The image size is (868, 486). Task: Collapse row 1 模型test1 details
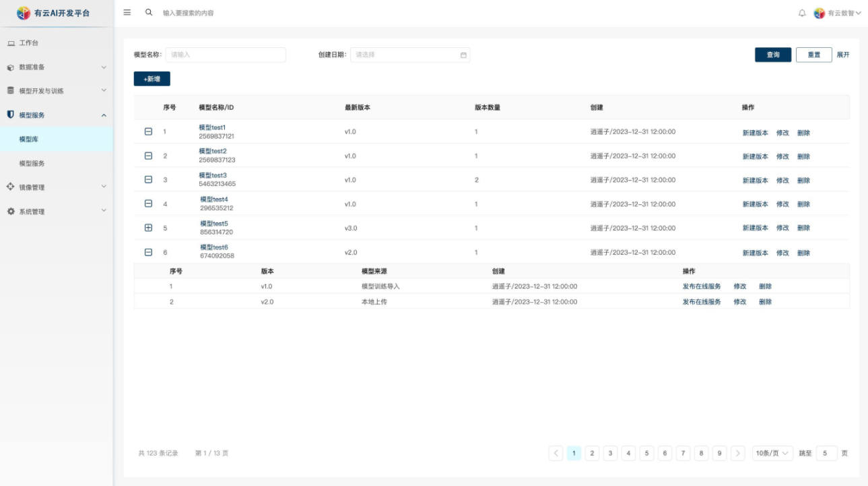[x=149, y=131]
